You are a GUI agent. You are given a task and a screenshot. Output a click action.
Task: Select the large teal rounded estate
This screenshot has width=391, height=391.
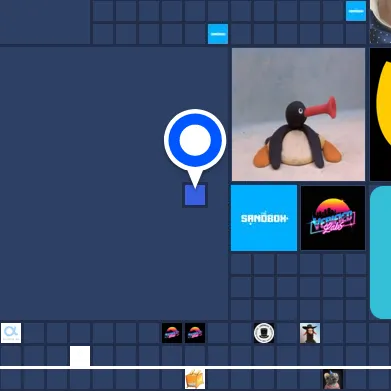(x=380, y=252)
